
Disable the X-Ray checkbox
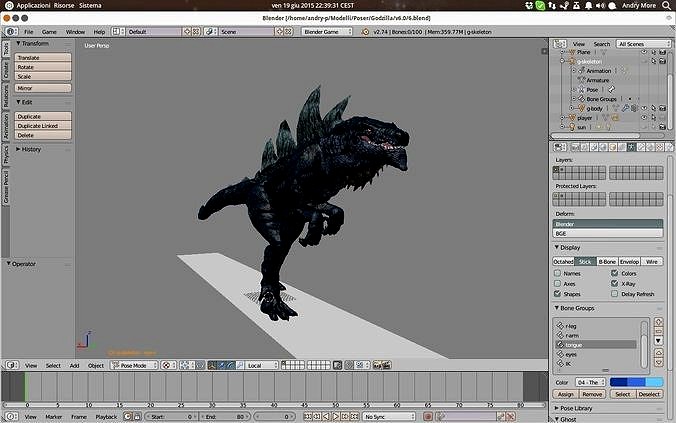[x=614, y=284]
